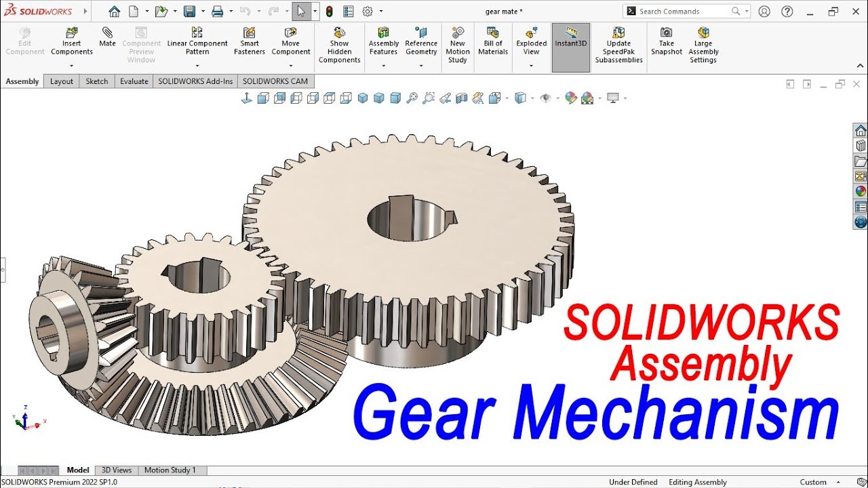This screenshot has width=868, height=488.
Task: Start a New Motion Study
Action: pyautogui.click(x=458, y=46)
